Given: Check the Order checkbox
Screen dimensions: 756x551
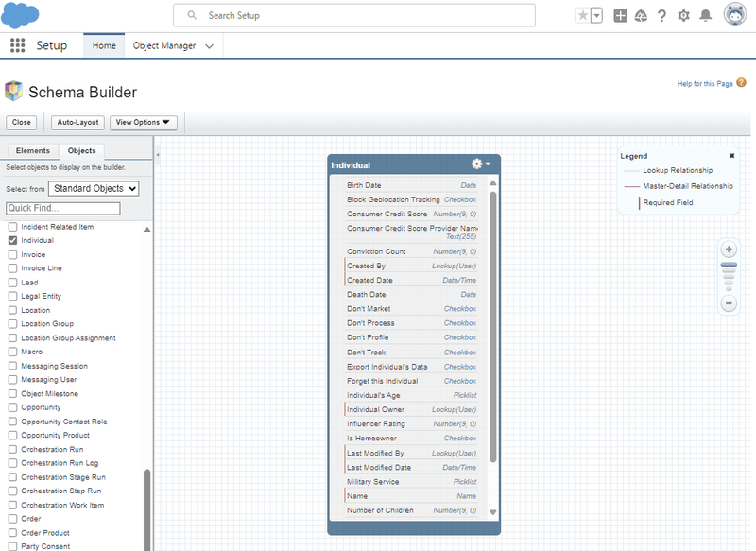Looking at the screenshot, I should click(x=12, y=519).
